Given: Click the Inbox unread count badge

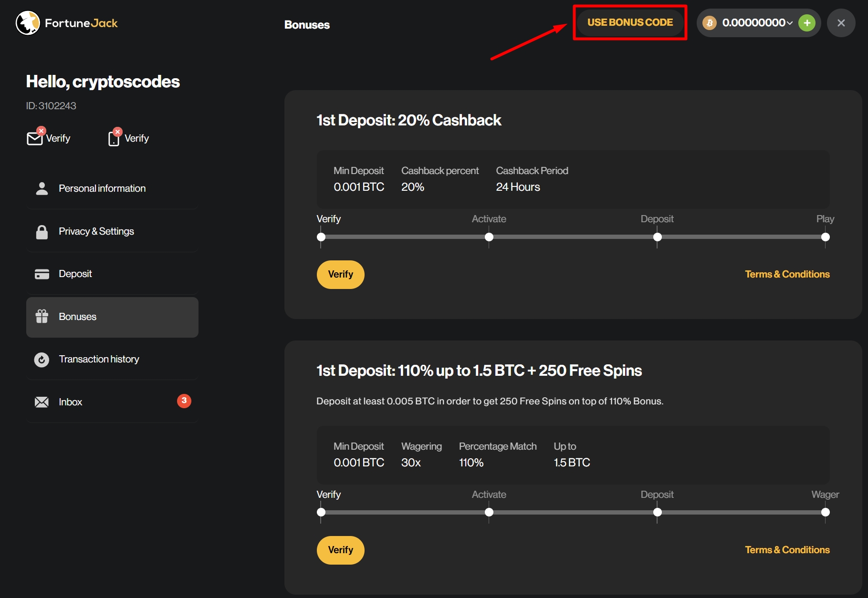Looking at the screenshot, I should click(x=184, y=401).
